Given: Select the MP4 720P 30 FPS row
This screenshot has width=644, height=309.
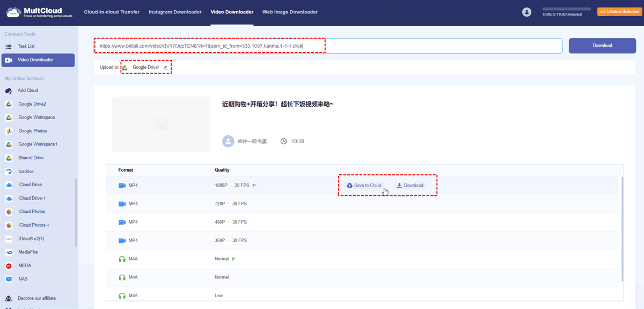Looking at the screenshot, I should [362, 203].
